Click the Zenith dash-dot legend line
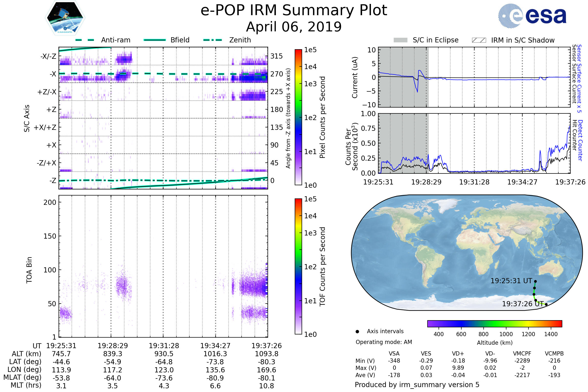Viewport: 588px width, 392px height. point(212,40)
